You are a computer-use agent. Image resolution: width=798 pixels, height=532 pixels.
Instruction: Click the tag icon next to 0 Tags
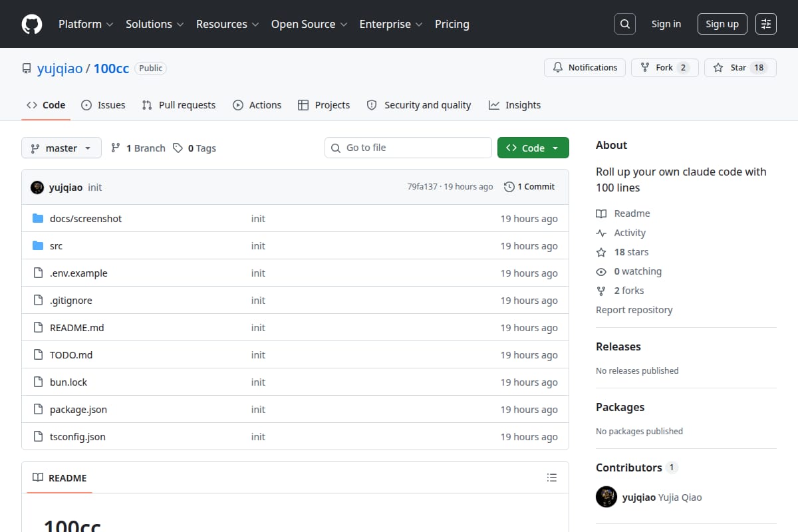click(x=178, y=148)
